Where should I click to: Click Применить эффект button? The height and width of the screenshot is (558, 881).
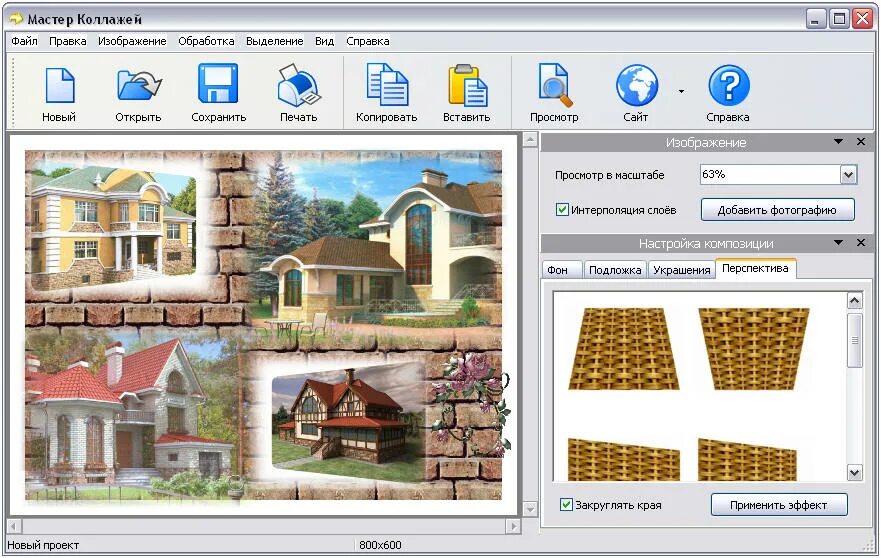point(779,505)
